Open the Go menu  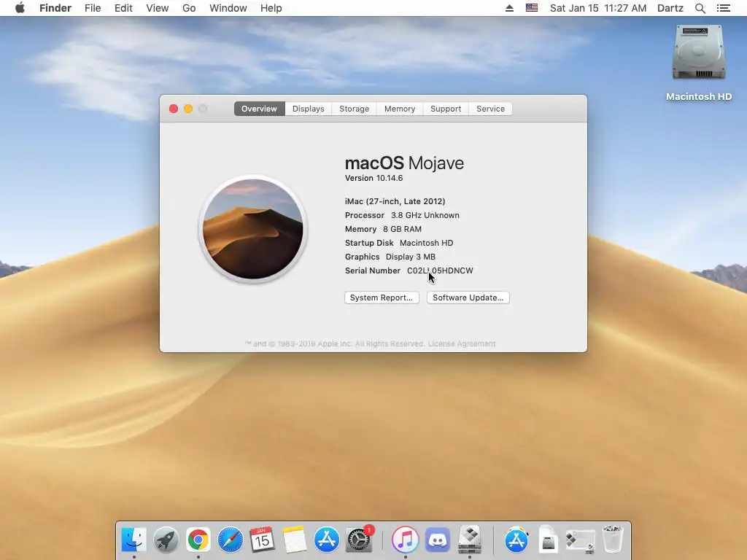click(x=189, y=8)
